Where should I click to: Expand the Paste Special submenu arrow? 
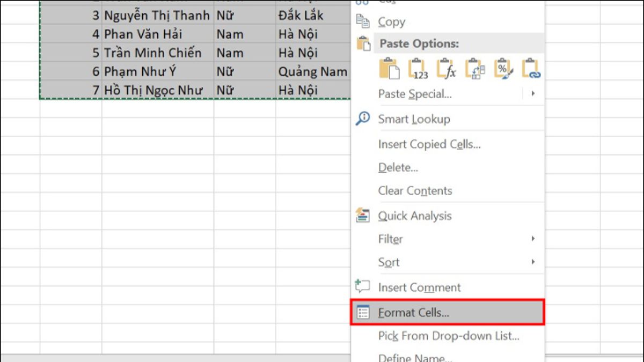(x=533, y=93)
